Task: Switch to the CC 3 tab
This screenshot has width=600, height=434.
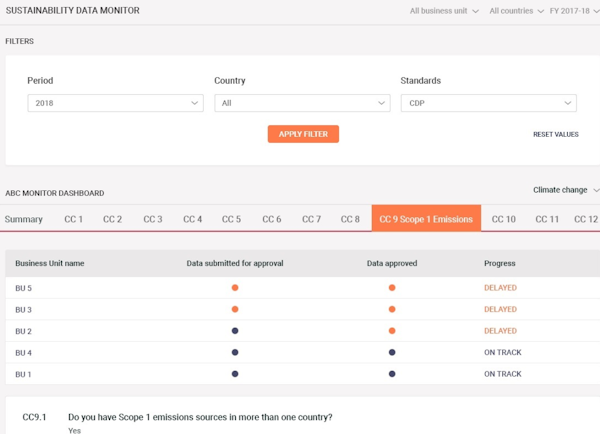Action: 153,219
